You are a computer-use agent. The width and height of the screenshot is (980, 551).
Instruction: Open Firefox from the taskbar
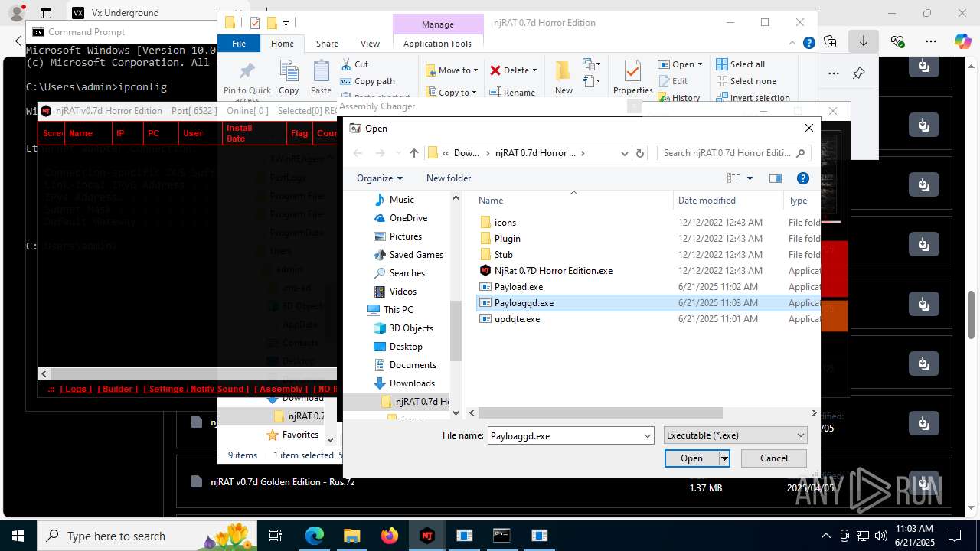pyautogui.click(x=389, y=536)
